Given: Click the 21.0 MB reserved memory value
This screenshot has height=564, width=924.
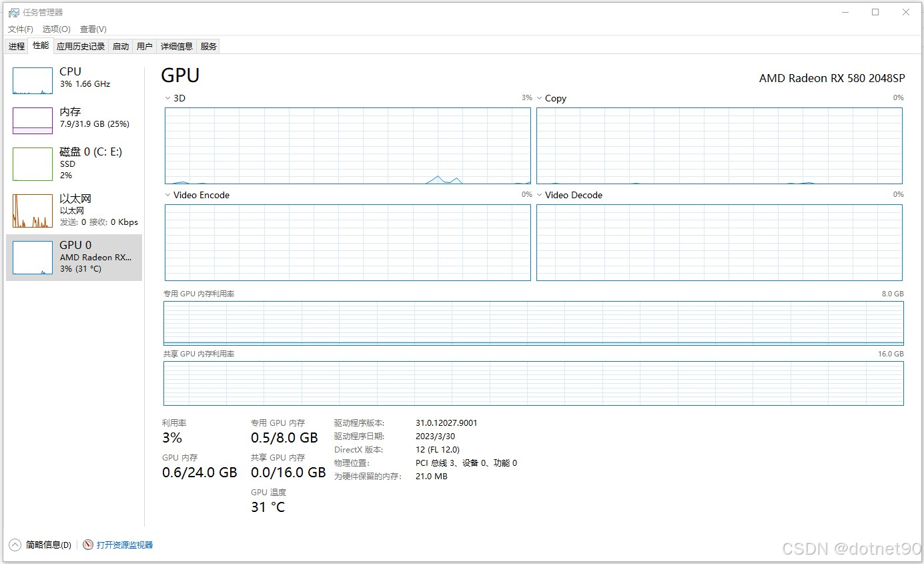Looking at the screenshot, I should click(x=431, y=477).
